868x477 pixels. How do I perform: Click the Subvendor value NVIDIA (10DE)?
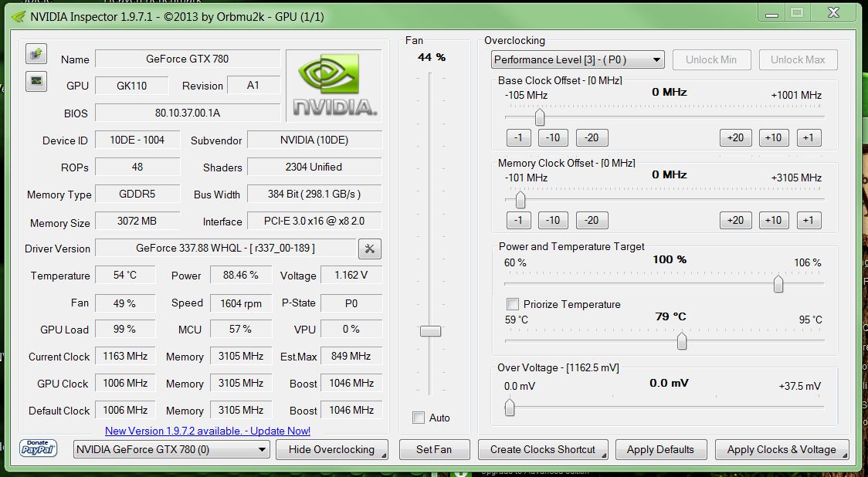[x=314, y=140]
